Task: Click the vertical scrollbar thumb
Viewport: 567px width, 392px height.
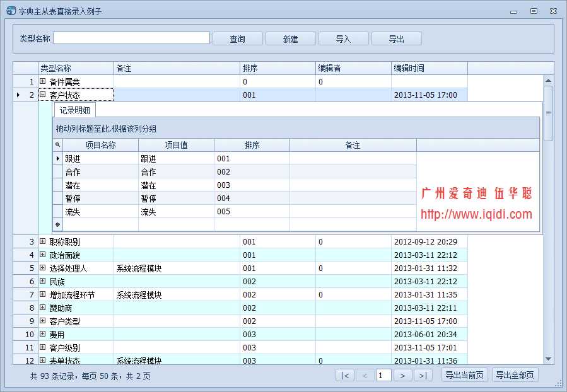Action: pyautogui.click(x=548, y=113)
